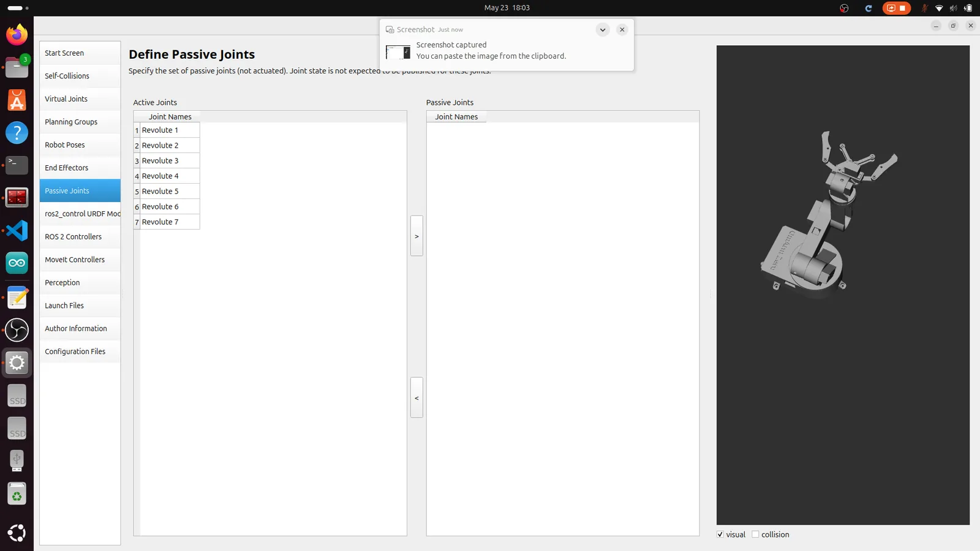The image size is (980, 551).
Task: Open the Files manager dock icon
Action: click(17, 67)
